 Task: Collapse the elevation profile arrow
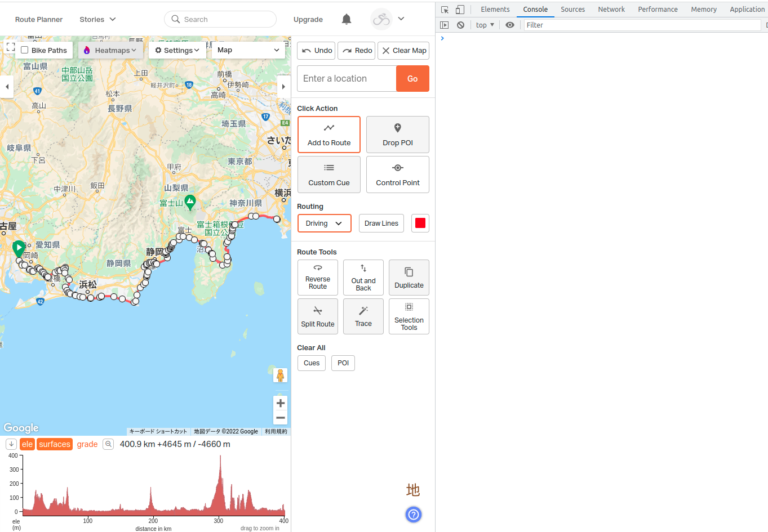(x=11, y=444)
